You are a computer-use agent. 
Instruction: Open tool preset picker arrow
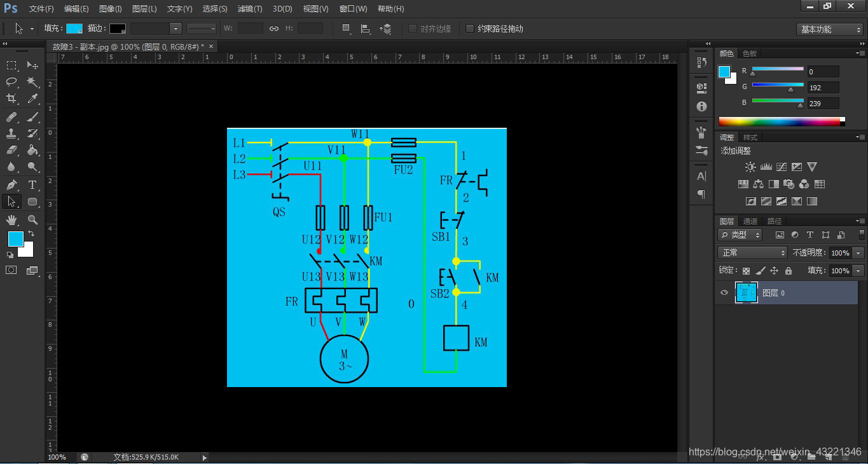click(31, 29)
